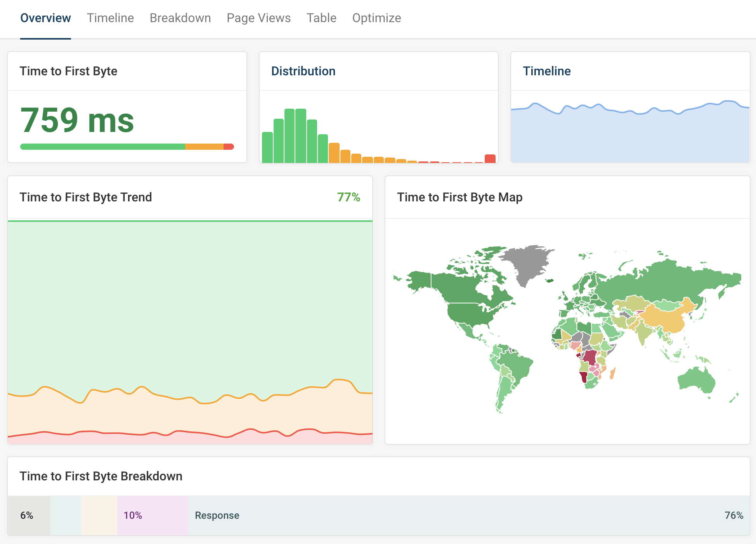Image resolution: width=756 pixels, height=544 pixels.
Task: Click the Timeline card title link
Action: point(546,71)
